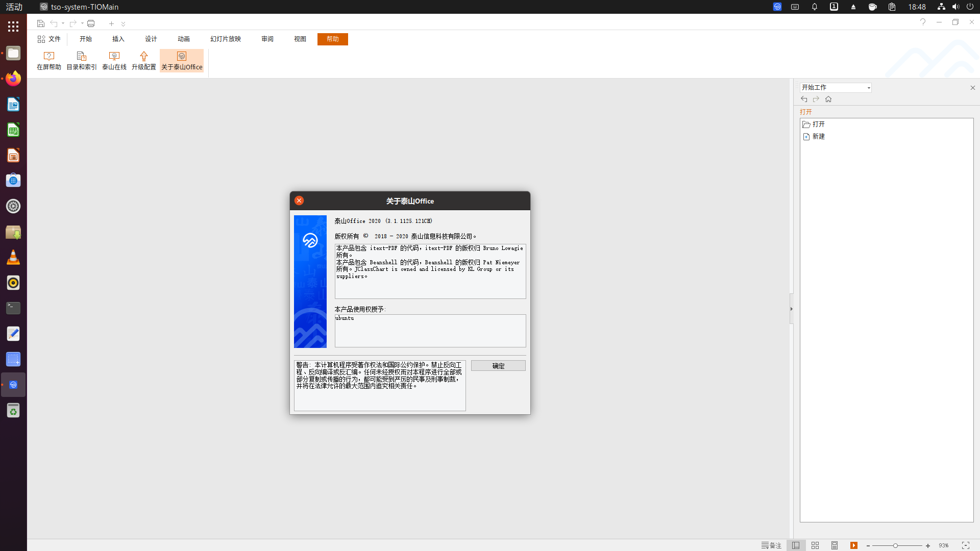
Task: Click the fit-to-window icon
Action: tap(966, 545)
